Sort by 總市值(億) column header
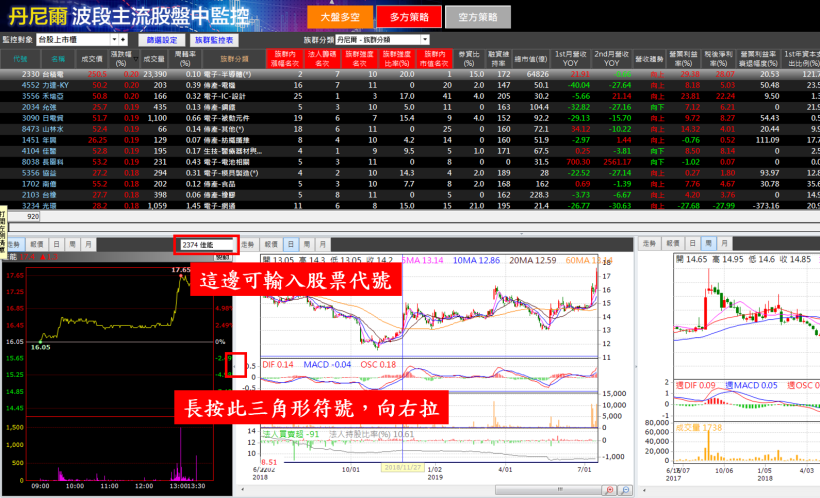Image resolution: width=820 pixels, height=498 pixels. (530, 59)
